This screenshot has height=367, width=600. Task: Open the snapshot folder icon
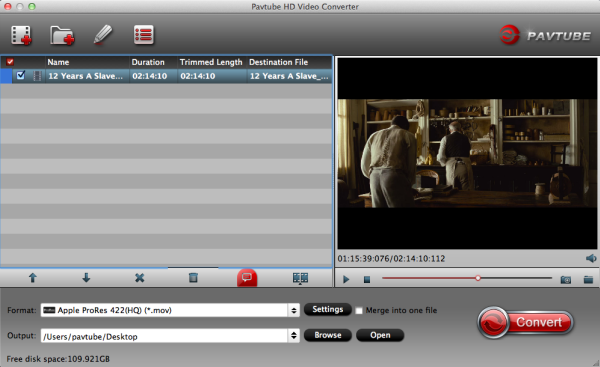[x=588, y=280]
